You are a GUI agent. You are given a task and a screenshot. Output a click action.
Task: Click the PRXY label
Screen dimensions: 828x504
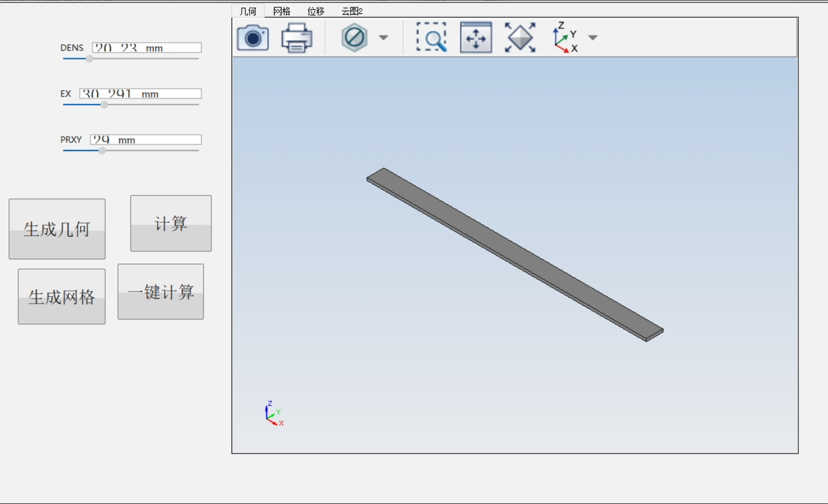click(x=71, y=140)
